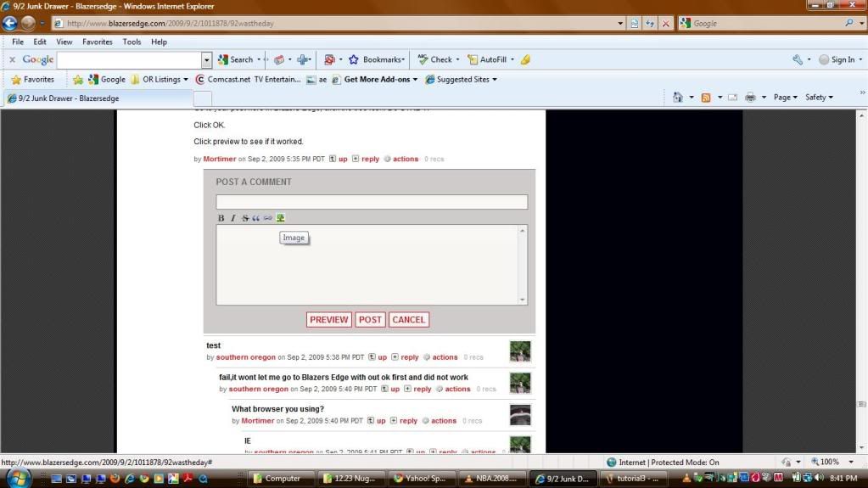868x488 pixels.
Task: Click Sign In on Google Toolbar
Action: coord(837,59)
